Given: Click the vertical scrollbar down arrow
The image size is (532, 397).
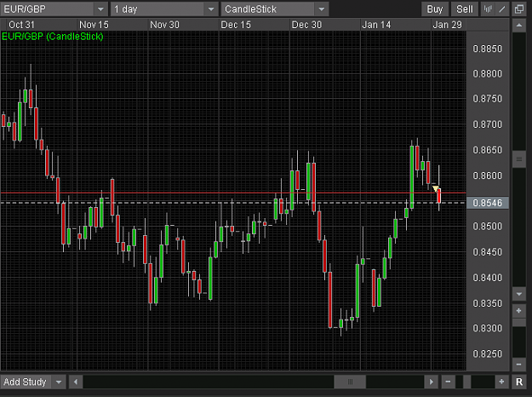Looking at the screenshot, I should [x=519, y=294].
